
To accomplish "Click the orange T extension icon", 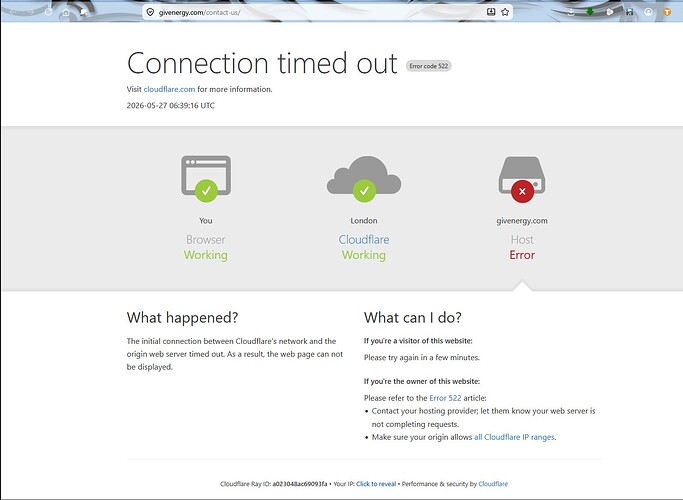I will click(667, 12).
